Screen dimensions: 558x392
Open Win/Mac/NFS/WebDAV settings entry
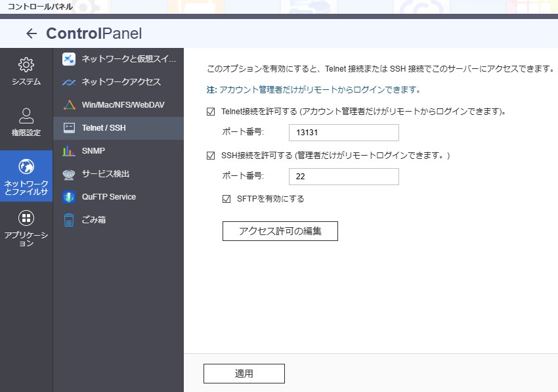pos(119,104)
